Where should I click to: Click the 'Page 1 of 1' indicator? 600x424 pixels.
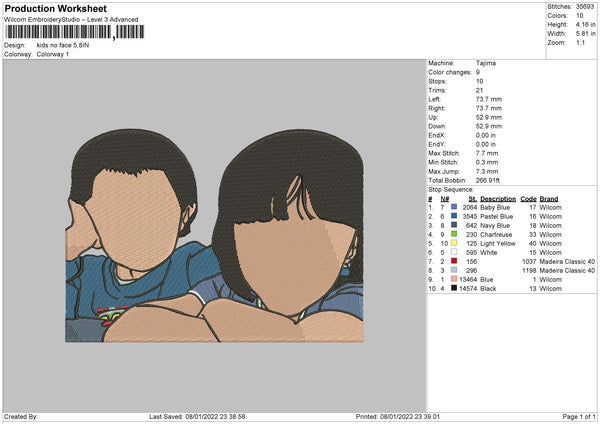coord(579,416)
